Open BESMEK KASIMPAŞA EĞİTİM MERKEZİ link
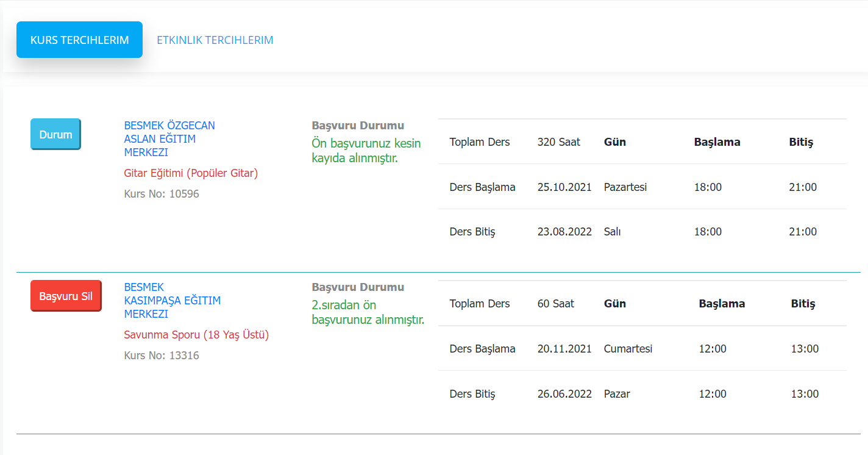The width and height of the screenshot is (868, 455). (x=172, y=301)
